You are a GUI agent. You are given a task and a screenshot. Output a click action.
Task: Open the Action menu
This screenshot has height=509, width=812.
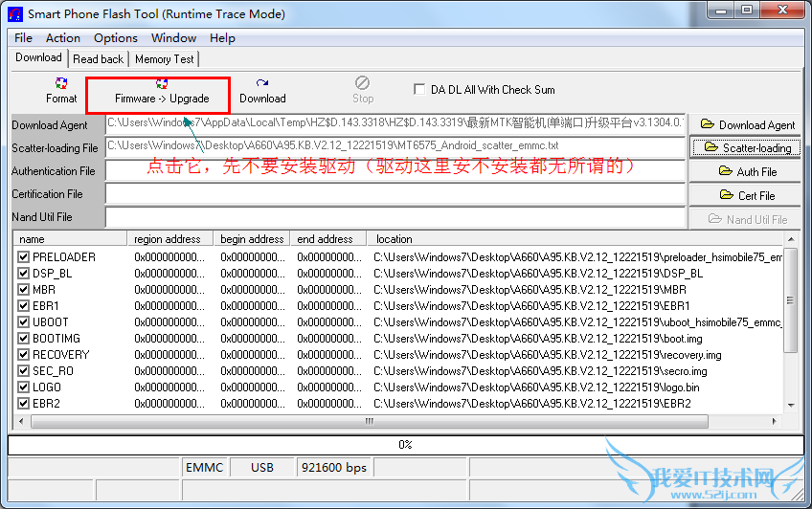click(63, 37)
